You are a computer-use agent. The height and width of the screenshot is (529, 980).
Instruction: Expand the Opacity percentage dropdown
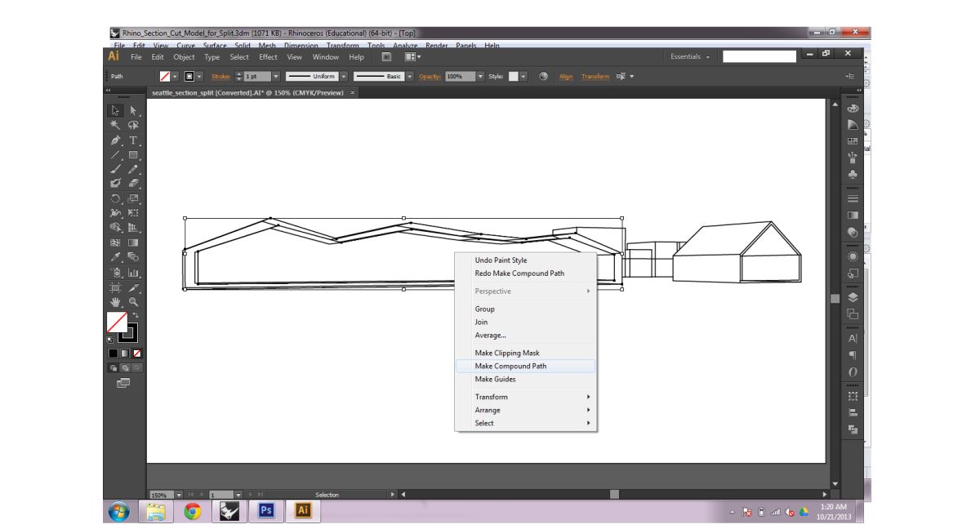pos(480,77)
